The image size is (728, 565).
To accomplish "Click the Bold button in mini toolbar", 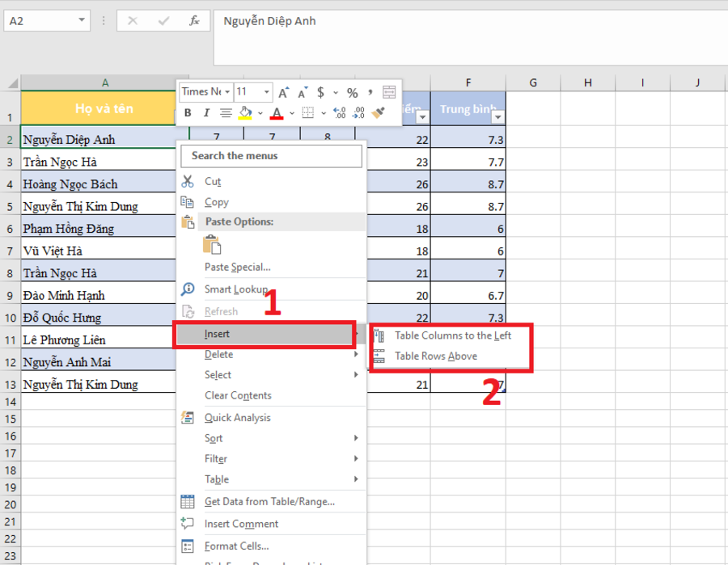I will (x=188, y=112).
